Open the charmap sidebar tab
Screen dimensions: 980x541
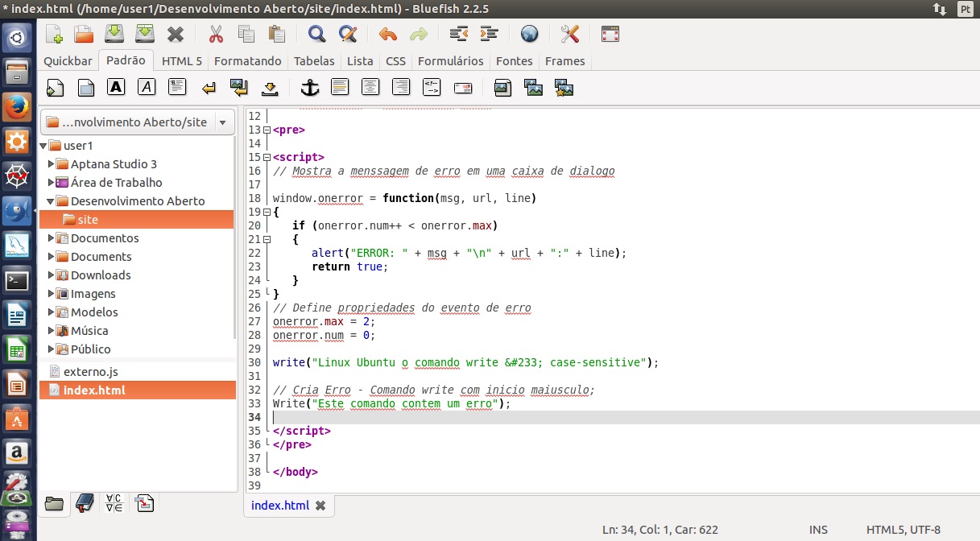[114, 504]
